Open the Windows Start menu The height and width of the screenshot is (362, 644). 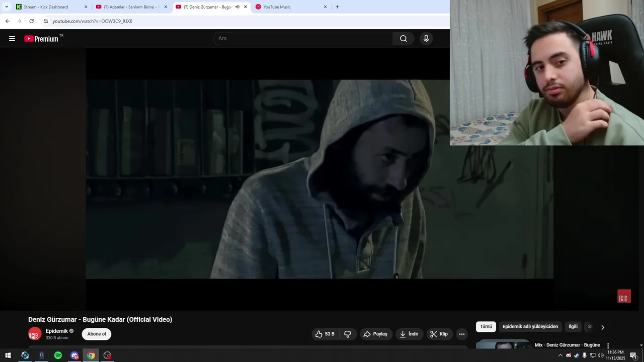tap(8, 355)
